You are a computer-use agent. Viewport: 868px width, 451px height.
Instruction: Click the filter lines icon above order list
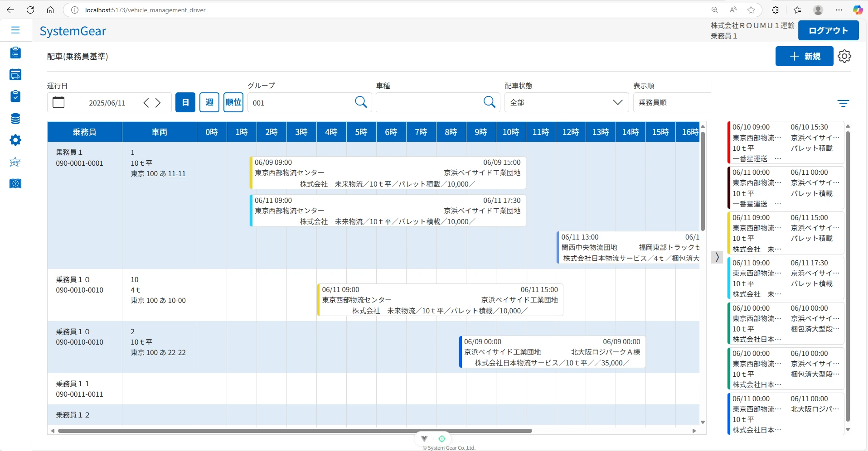[843, 104]
